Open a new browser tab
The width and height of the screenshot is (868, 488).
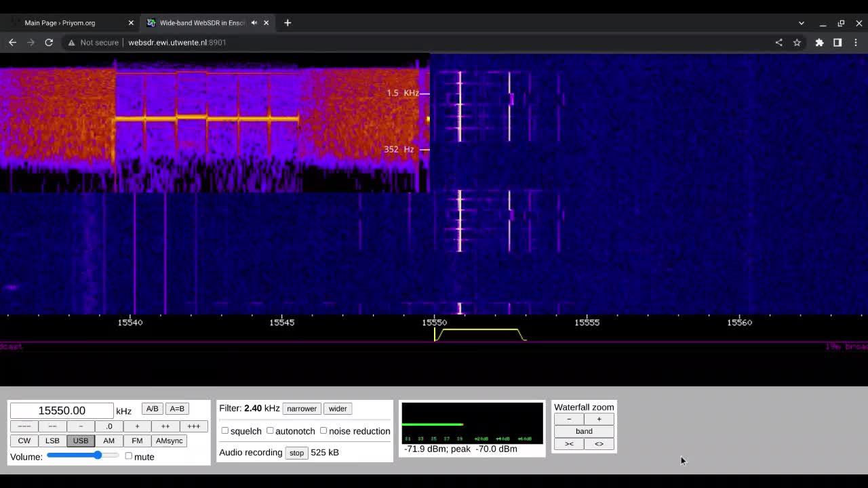pos(288,22)
